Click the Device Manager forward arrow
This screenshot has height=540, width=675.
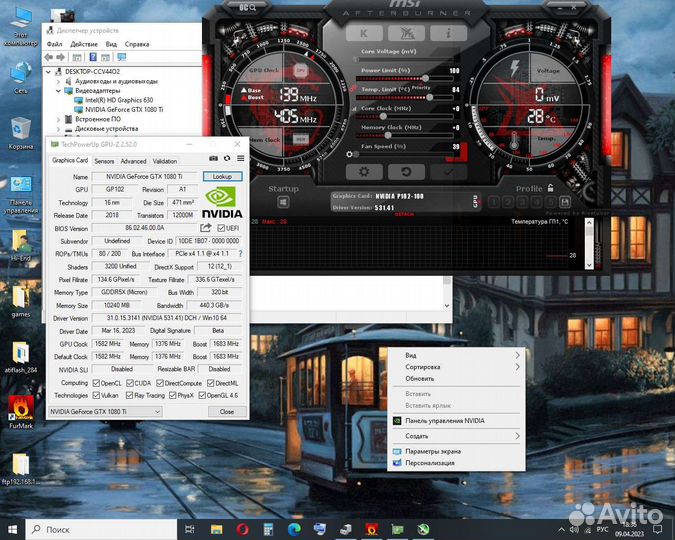tap(61, 57)
